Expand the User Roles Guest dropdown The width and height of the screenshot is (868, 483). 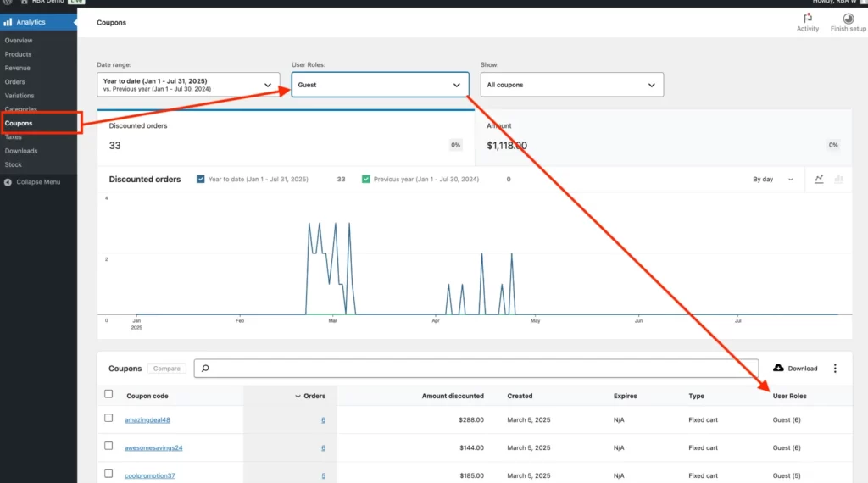point(380,85)
